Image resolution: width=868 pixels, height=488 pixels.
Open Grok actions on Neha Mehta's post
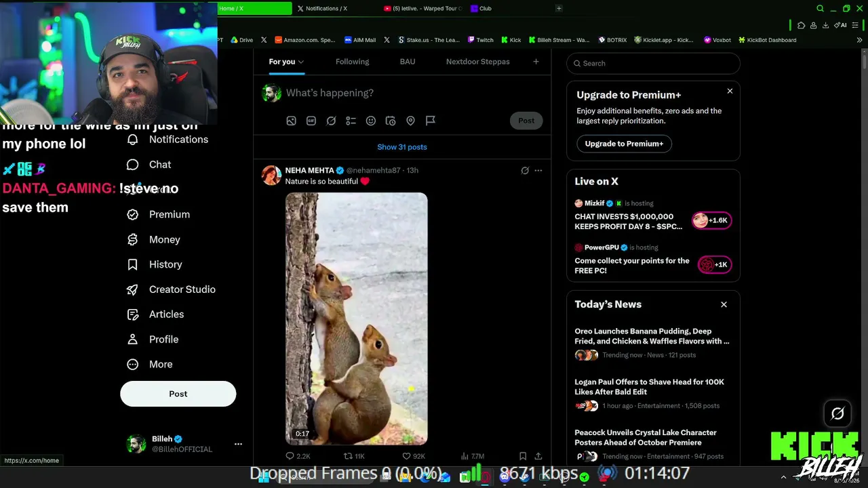[525, 171]
